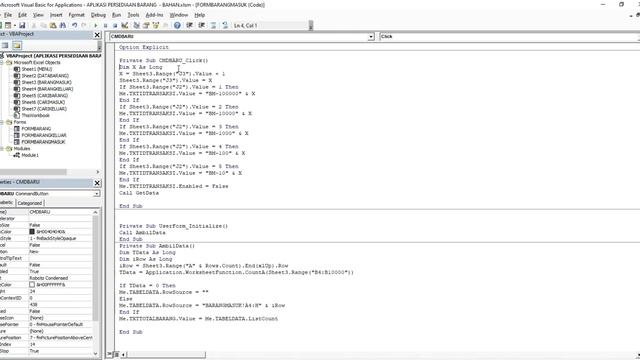Select Sheet5 (CARIBARANG) in project tree
The width and height of the screenshot is (640, 360).
(44, 96)
